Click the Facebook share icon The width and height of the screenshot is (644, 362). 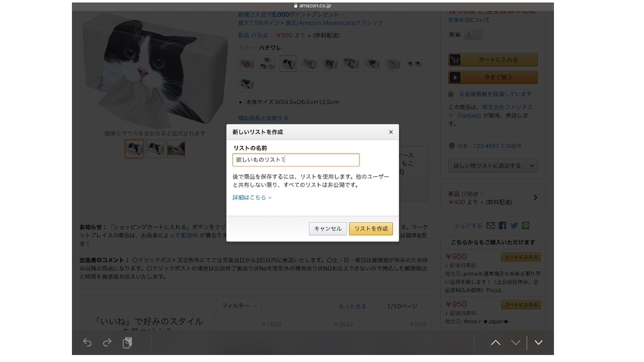[502, 226]
